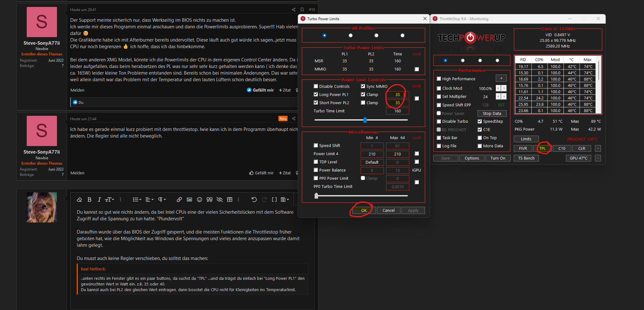This screenshot has width=644, height=310.
Task: Insert a link using the chain icon
Action: (x=179, y=200)
